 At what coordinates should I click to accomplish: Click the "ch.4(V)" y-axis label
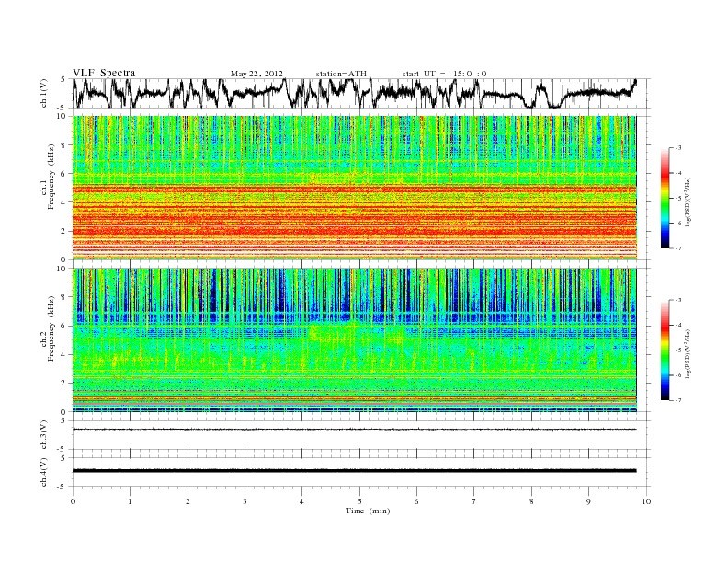pos(44,474)
